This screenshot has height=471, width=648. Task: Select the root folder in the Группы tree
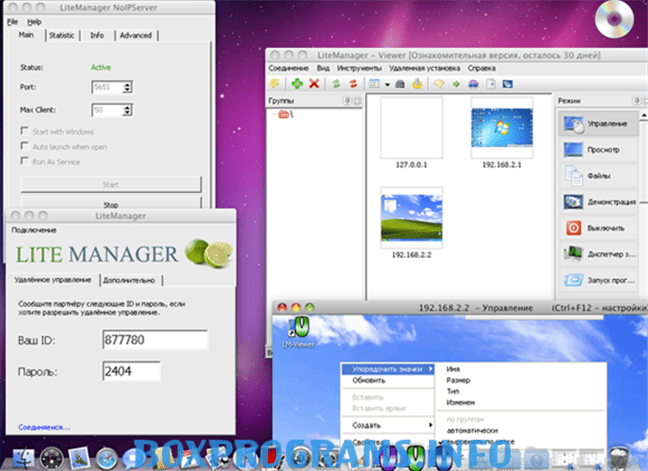tap(286, 114)
